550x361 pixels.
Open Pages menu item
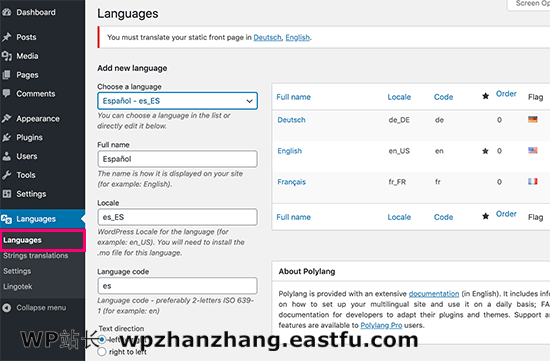[27, 75]
